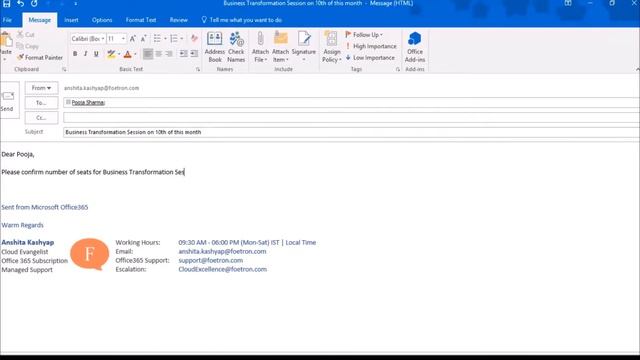
Task: Click the orange F logo in signature
Action: pyautogui.click(x=89, y=254)
